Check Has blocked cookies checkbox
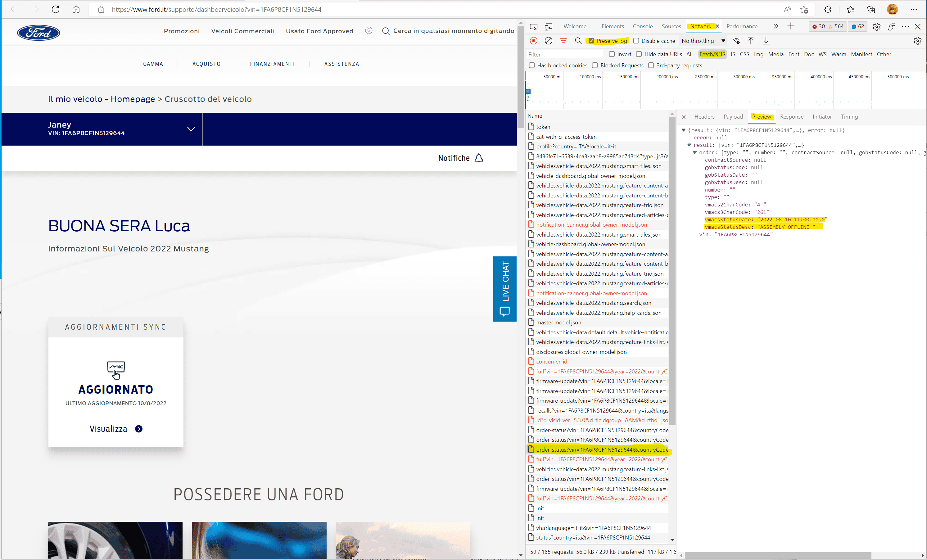Viewport: 927px width, 560px height. [x=531, y=65]
